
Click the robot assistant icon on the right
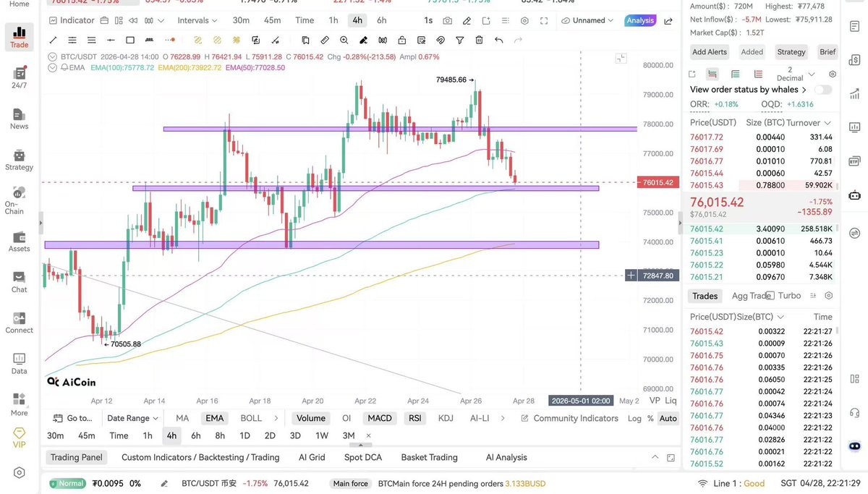pyautogui.click(x=854, y=195)
